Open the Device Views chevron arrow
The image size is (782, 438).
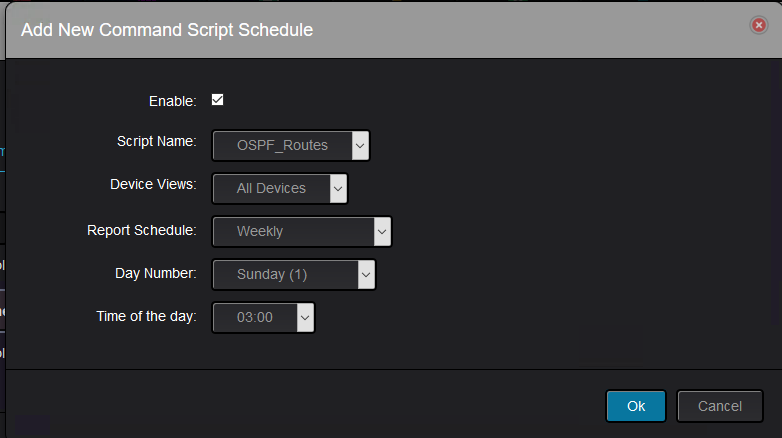[x=338, y=189]
